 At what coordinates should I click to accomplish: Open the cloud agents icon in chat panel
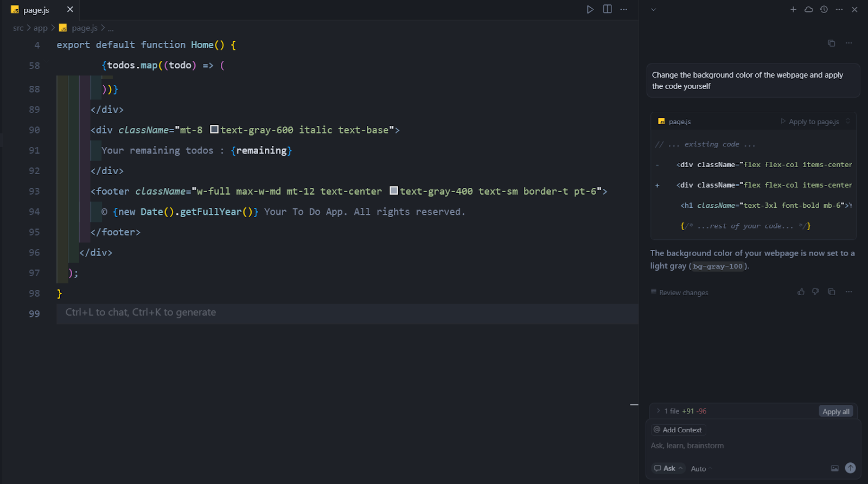click(809, 9)
